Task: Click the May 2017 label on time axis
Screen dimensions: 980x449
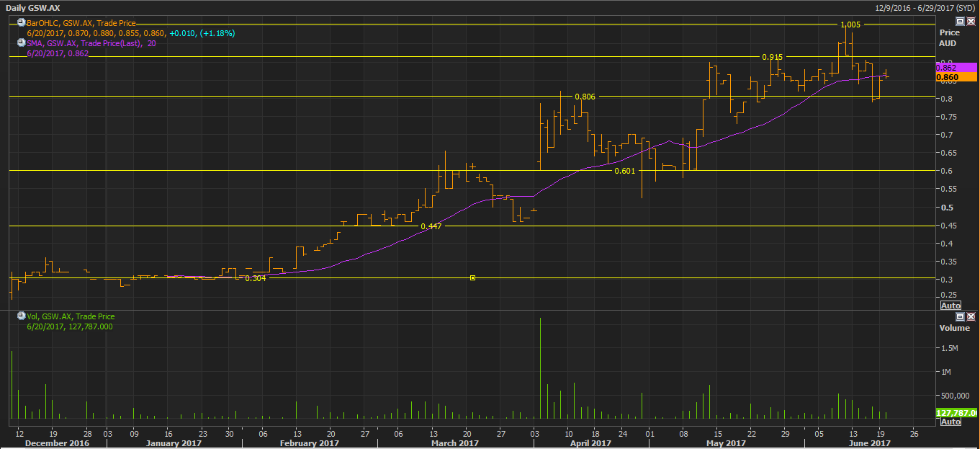Action: coord(726,443)
